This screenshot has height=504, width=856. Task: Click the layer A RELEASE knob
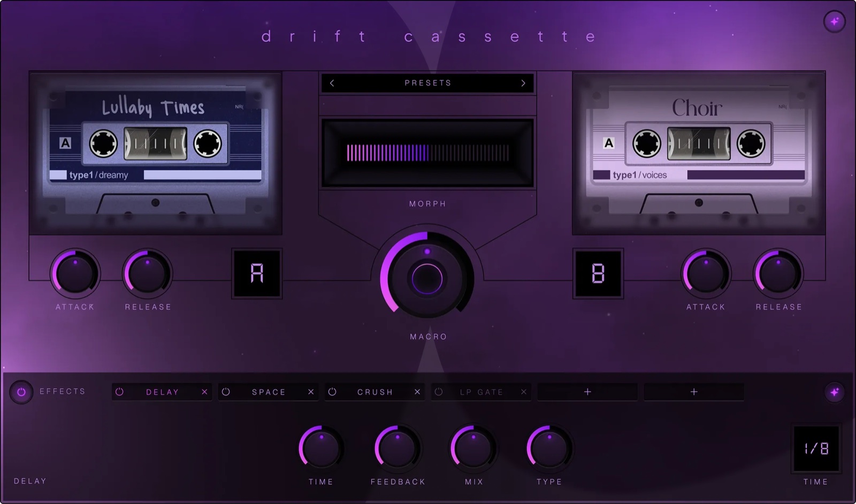(x=148, y=273)
